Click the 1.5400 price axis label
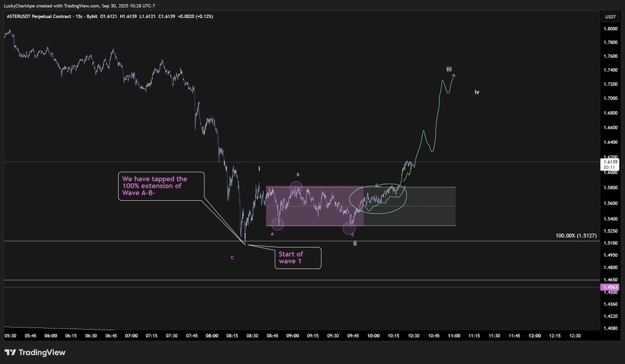625x364 pixels. pos(610,219)
